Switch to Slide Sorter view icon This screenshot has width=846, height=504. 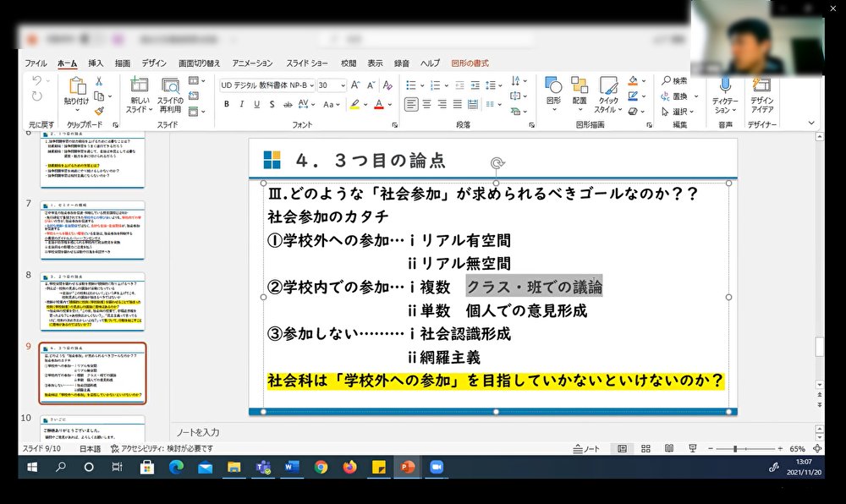click(x=645, y=448)
